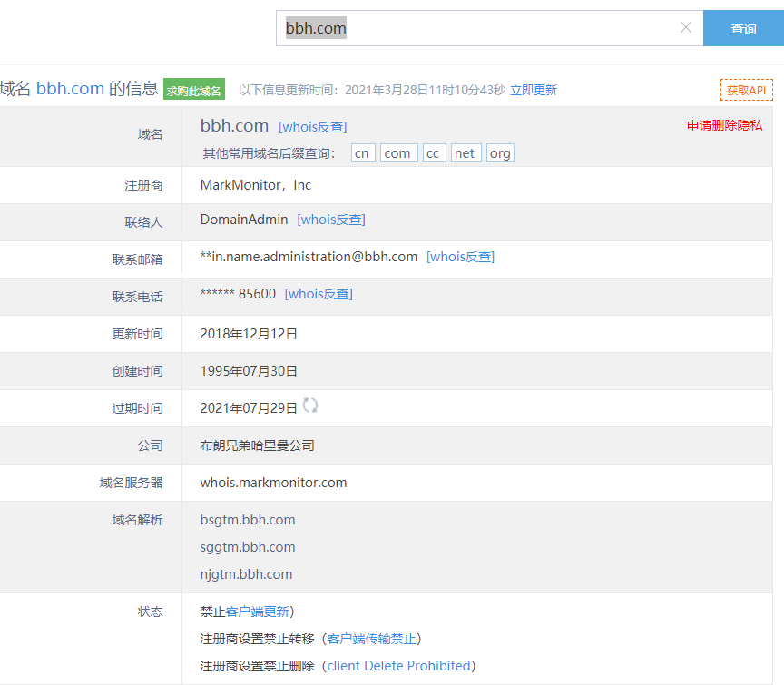Click the green 求购此域名 badge
Screen dimensions: 784x685
194,90
